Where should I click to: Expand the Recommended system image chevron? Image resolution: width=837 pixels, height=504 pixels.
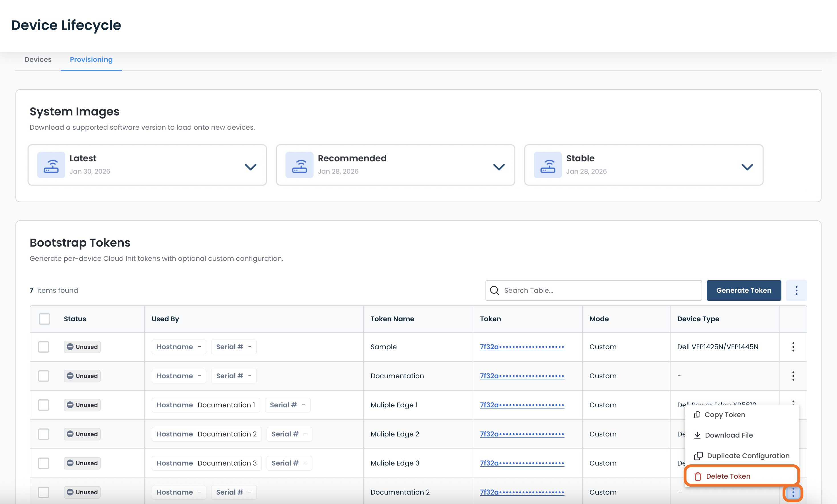point(498,167)
